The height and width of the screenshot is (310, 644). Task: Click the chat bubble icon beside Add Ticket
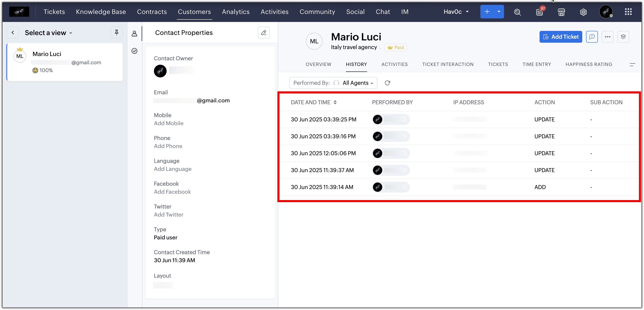pyautogui.click(x=592, y=37)
